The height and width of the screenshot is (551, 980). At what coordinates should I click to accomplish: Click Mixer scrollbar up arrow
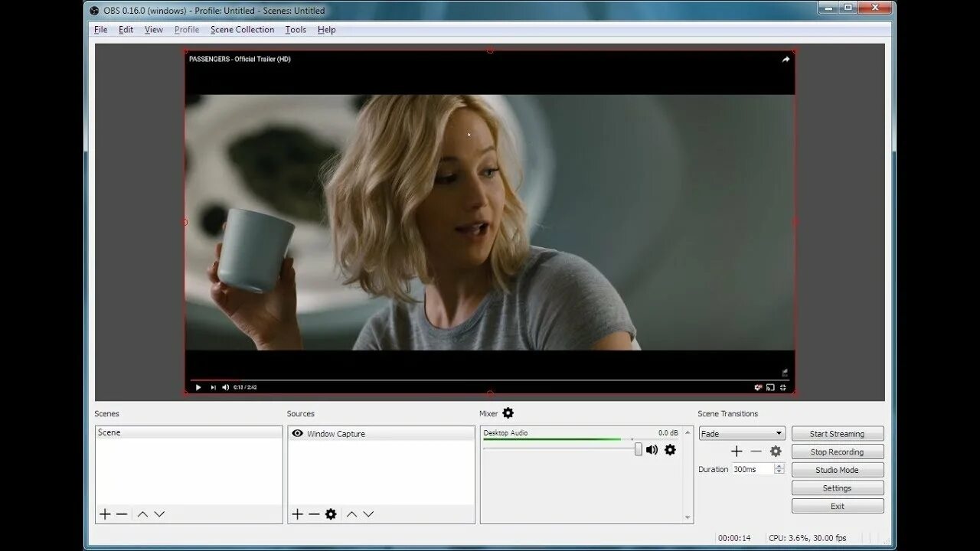pyautogui.click(x=688, y=431)
